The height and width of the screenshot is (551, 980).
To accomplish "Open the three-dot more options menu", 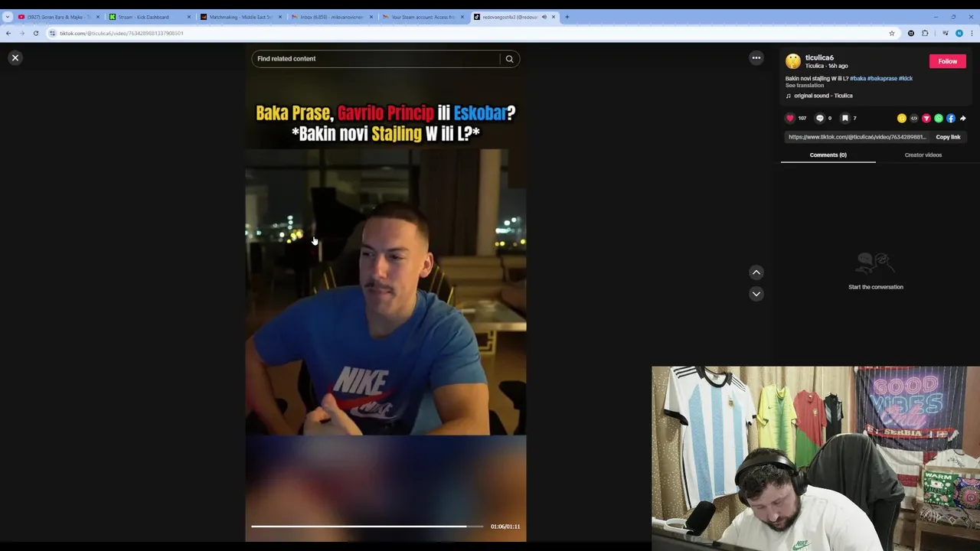I will [x=756, y=58].
